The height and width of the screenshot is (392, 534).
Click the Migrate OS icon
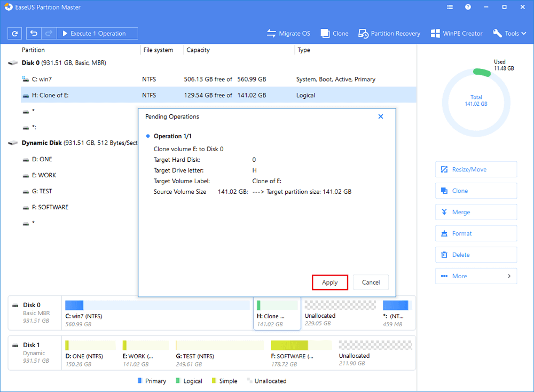click(271, 33)
